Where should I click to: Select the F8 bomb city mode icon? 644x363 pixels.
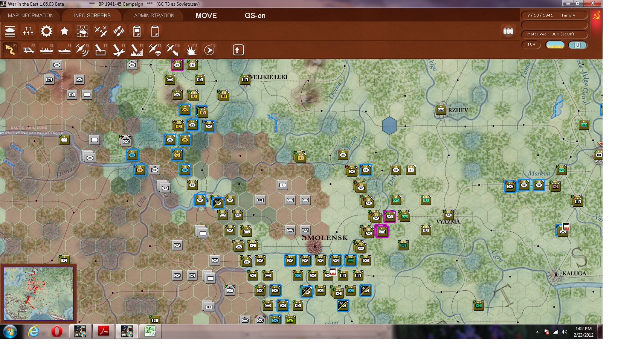coord(137,50)
